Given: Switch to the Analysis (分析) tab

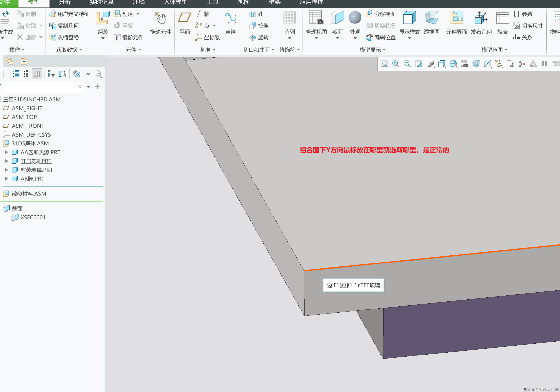Looking at the screenshot, I should (65, 3).
